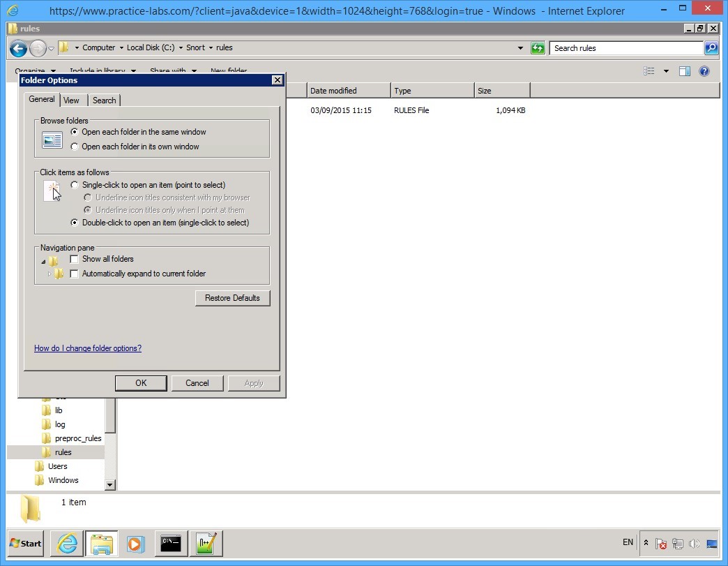Click the Restore Defaults button
The width and height of the screenshot is (728, 566).
232,298
